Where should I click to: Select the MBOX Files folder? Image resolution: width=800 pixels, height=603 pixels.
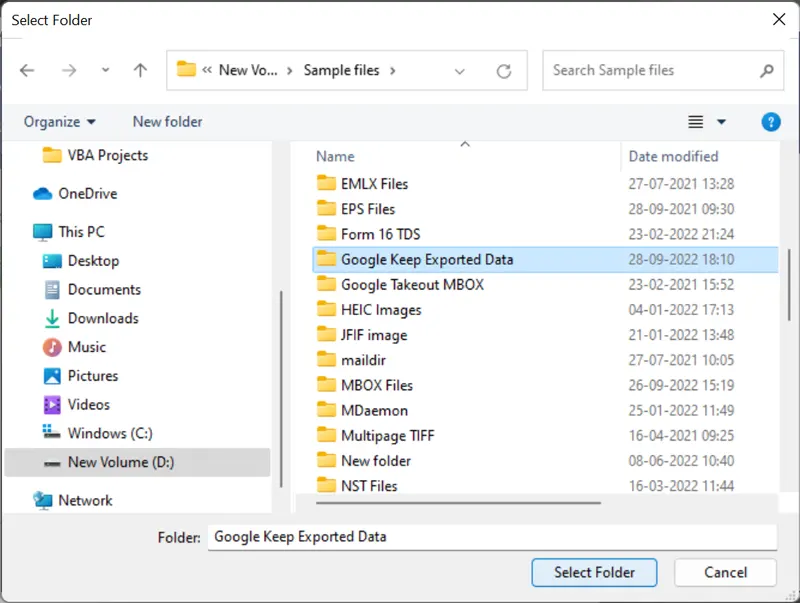(376, 385)
